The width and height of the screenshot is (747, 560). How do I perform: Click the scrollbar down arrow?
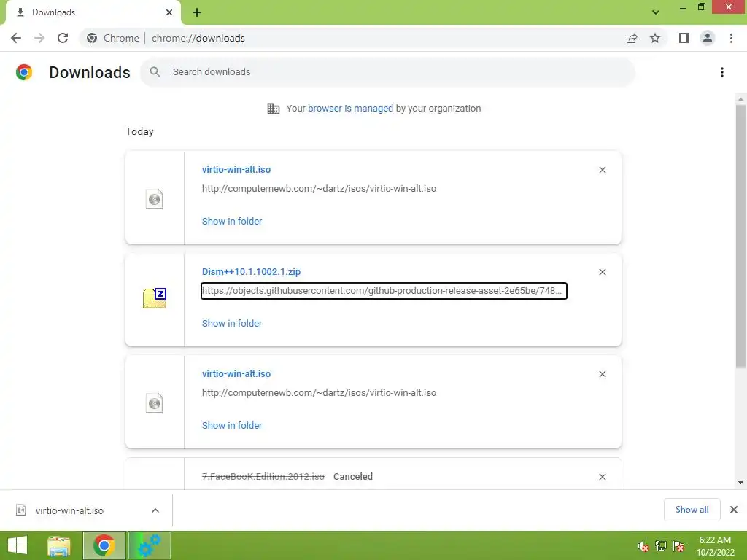click(x=740, y=483)
